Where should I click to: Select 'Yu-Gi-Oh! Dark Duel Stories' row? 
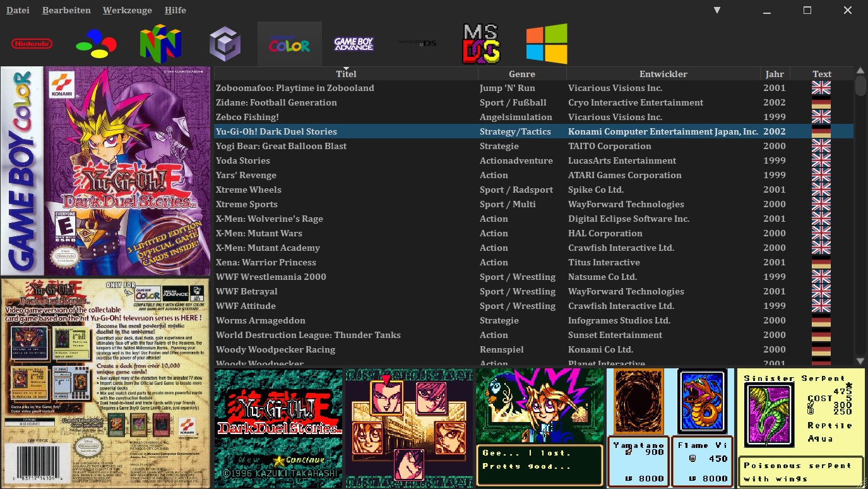533,131
